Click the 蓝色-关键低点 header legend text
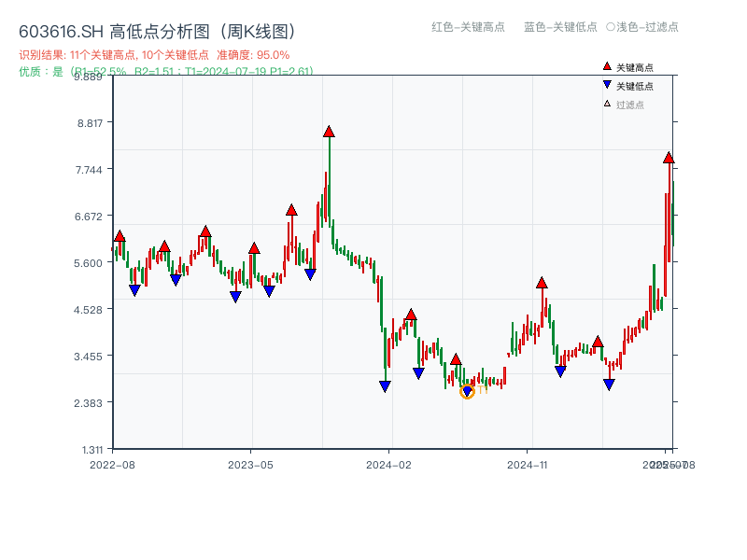The image size is (747, 560). click(x=560, y=27)
